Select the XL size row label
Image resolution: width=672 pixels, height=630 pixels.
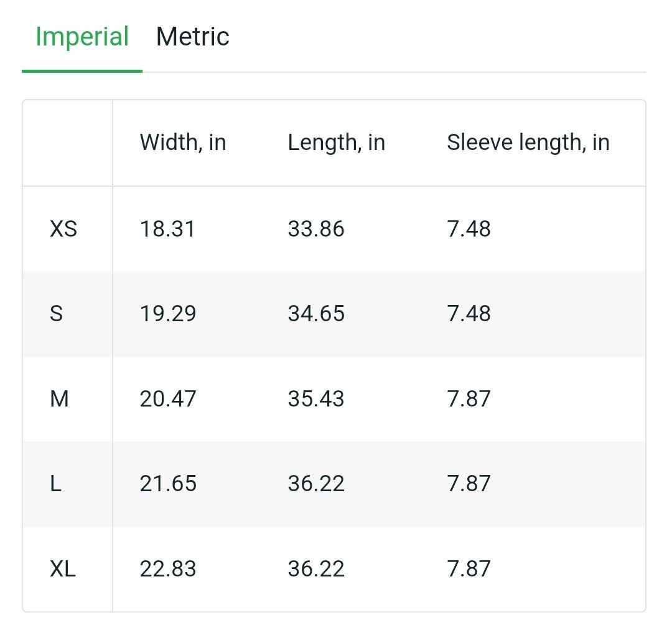[63, 569]
